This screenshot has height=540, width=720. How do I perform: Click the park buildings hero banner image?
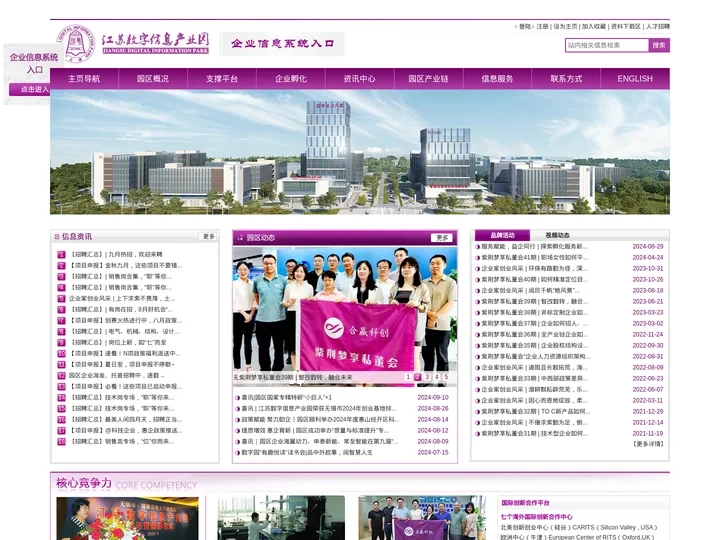(x=360, y=152)
